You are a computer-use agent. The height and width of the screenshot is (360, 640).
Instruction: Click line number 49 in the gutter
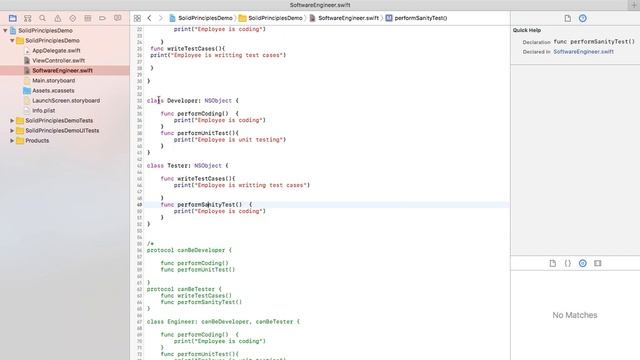[140, 205]
